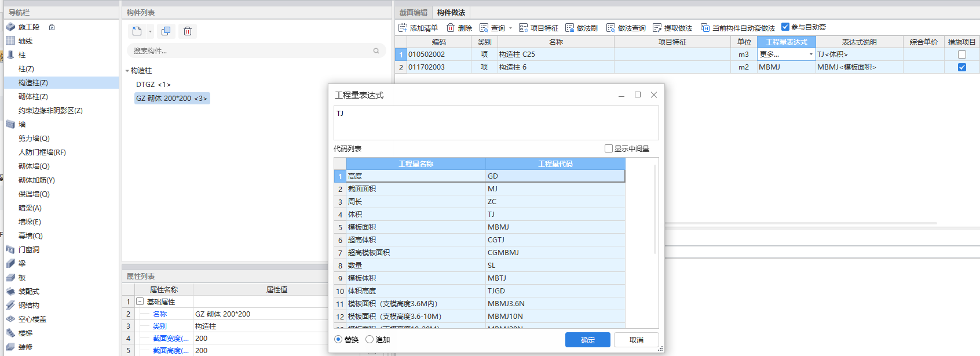Click the 墙 category icon

click(x=10, y=124)
